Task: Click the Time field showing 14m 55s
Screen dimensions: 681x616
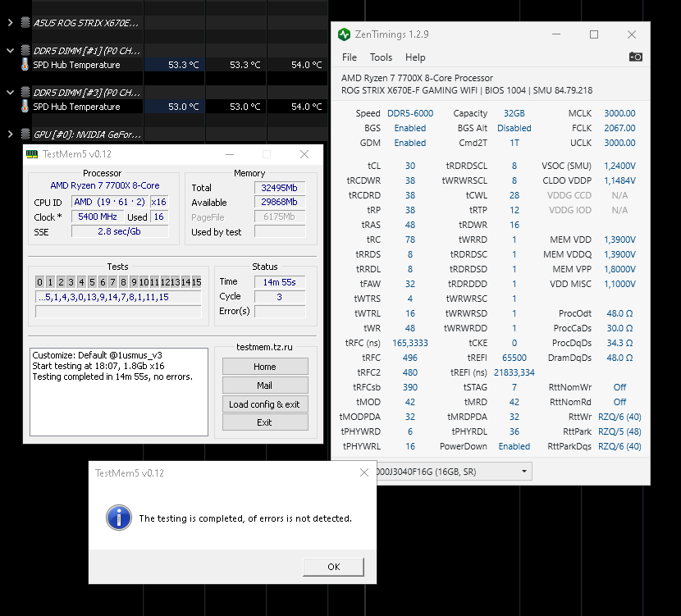Action: (279, 282)
